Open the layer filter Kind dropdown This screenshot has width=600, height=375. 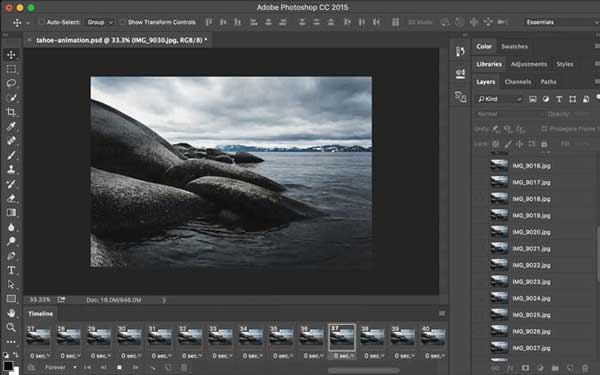500,99
